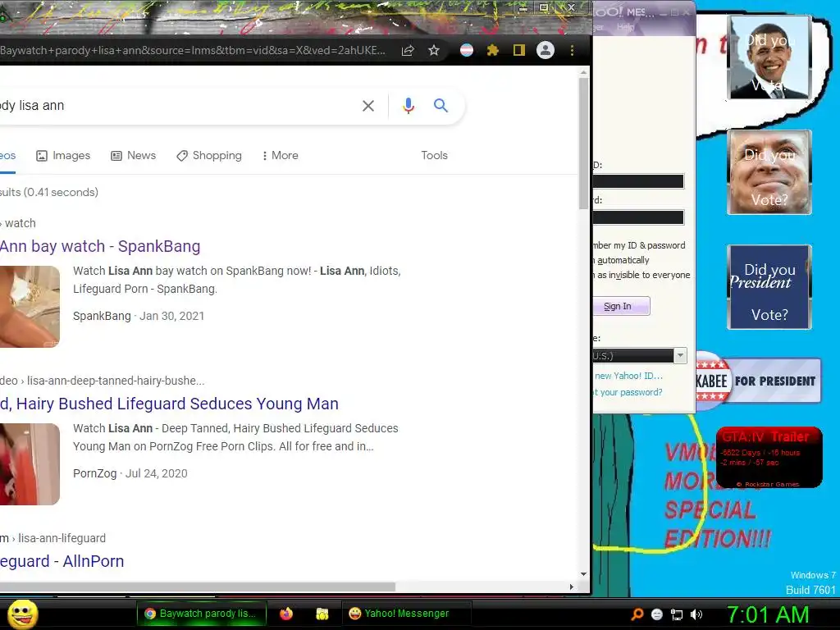Expand the language dropdown arrow in Yahoo Messenger
The image size is (840, 630).
pos(680,355)
